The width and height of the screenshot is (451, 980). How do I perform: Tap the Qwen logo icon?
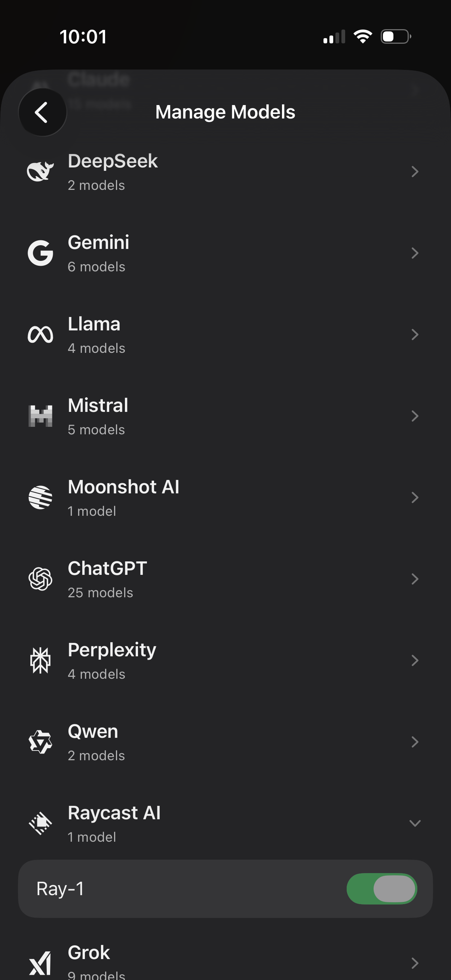pos(40,742)
